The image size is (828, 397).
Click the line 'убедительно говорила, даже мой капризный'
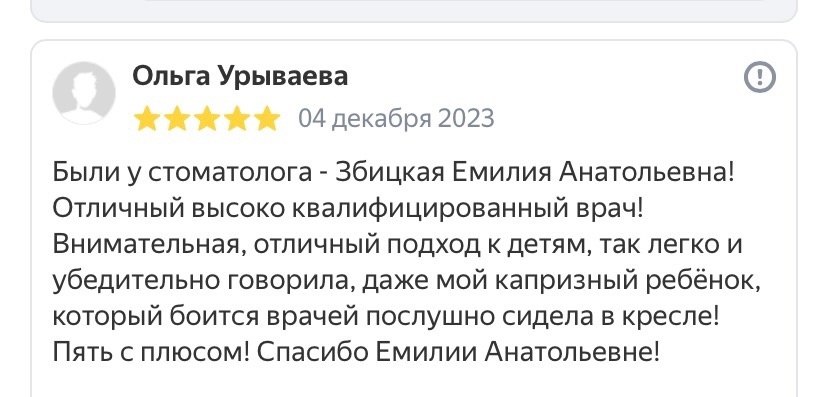[x=407, y=281]
